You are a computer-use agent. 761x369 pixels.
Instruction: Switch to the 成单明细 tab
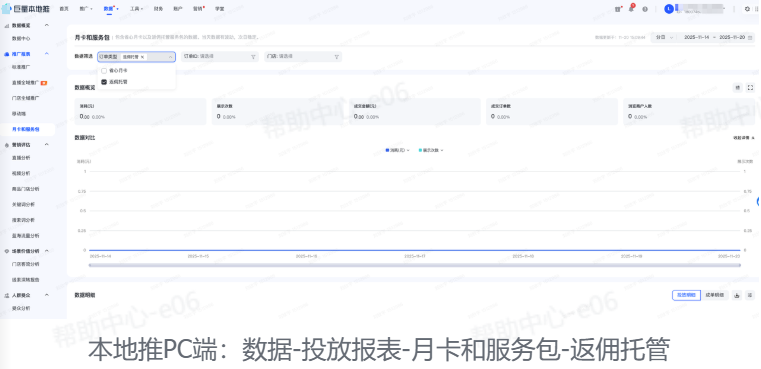[x=714, y=295]
